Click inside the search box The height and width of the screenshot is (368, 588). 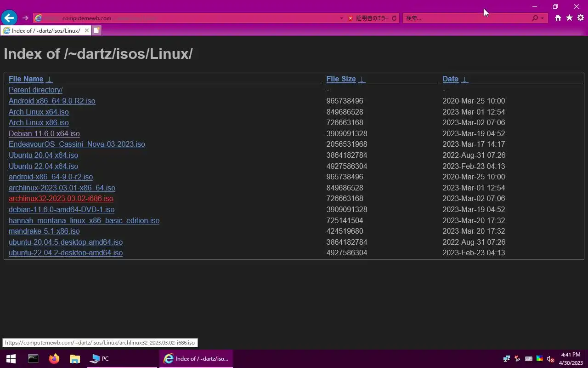[x=466, y=18]
